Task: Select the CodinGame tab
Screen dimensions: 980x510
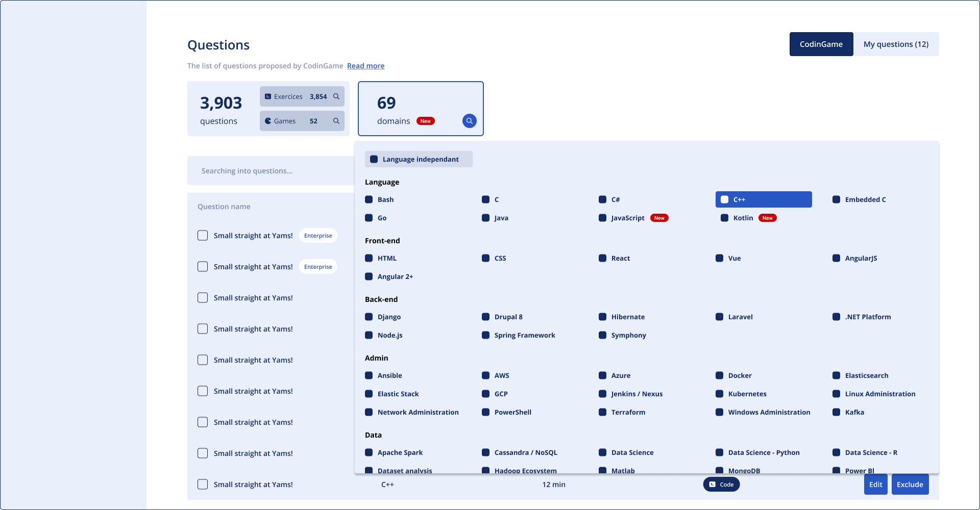Action: (x=821, y=44)
